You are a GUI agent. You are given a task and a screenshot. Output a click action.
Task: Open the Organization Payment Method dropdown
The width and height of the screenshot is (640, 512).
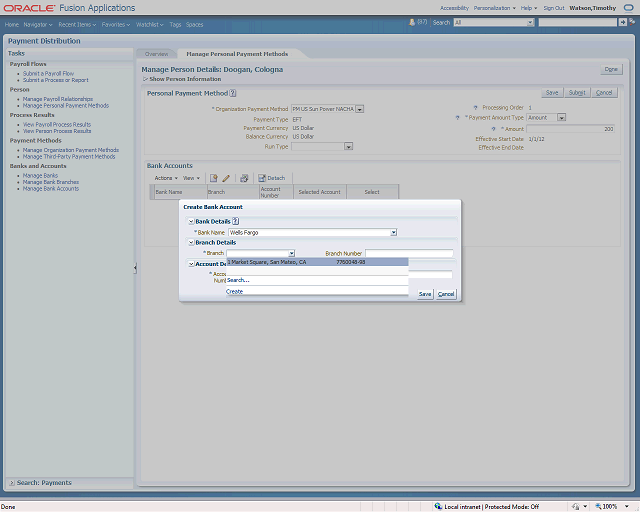(x=360, y=109)
